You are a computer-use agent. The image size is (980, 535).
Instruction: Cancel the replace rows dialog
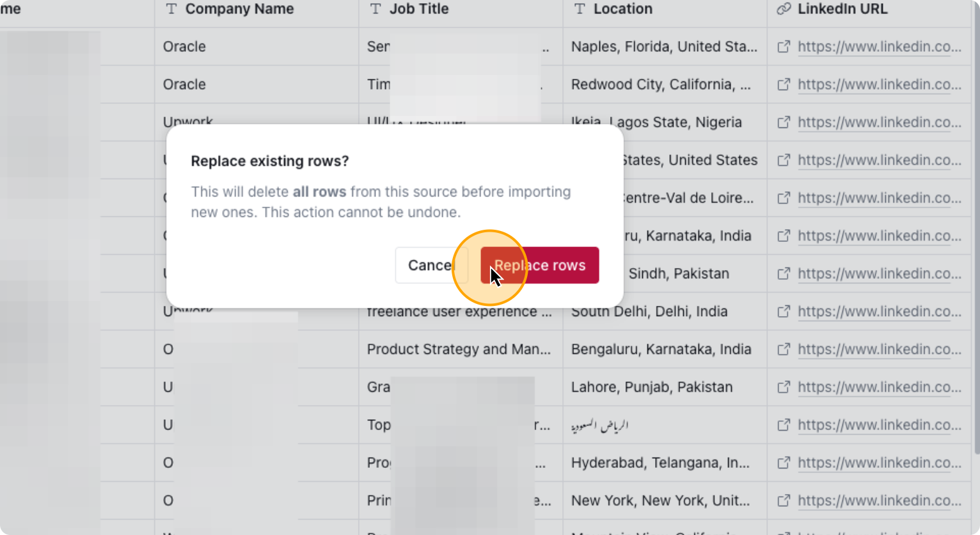430,265
